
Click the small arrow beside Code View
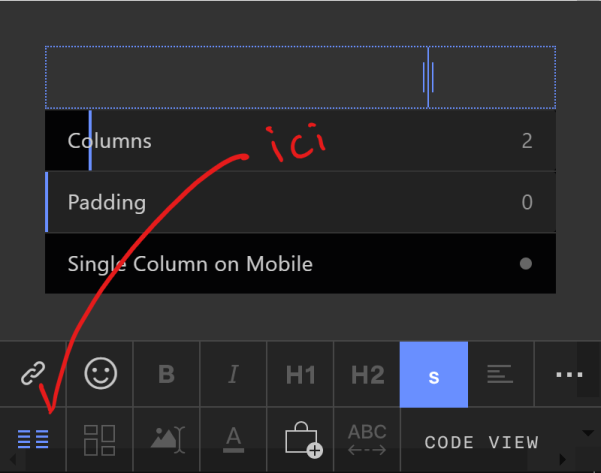pos(586,433)
